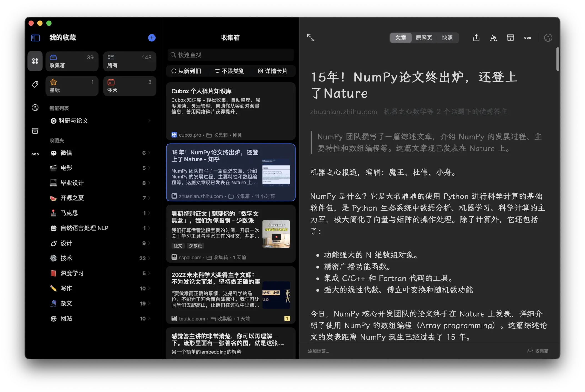
Task: Select the 网站 folder
Action: pos(101,318)
